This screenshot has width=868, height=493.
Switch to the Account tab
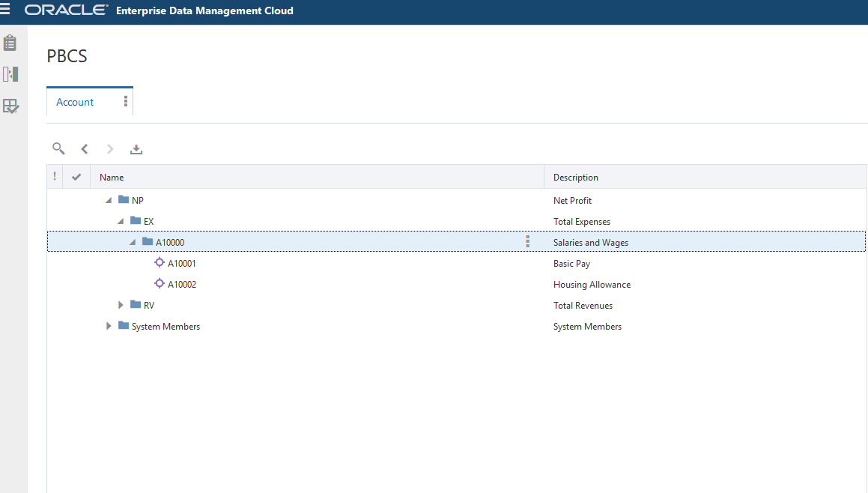pos(75,102)
